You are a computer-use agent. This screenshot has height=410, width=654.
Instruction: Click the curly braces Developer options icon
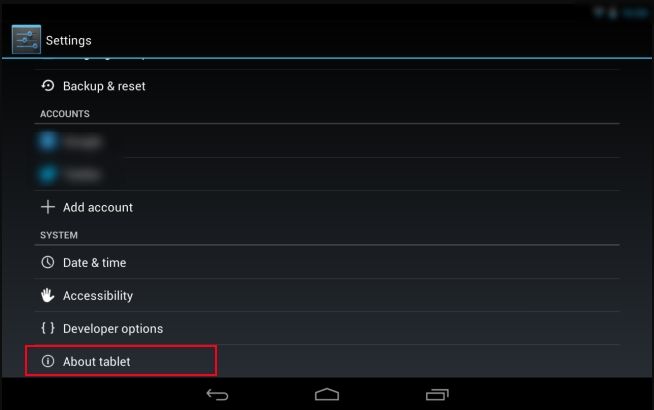pos(48,328)
